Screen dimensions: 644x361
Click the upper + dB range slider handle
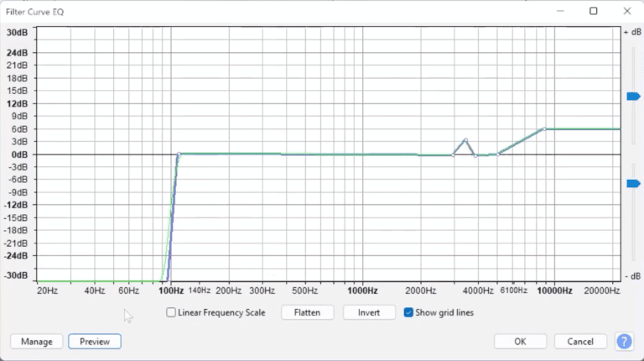(633, 97)
